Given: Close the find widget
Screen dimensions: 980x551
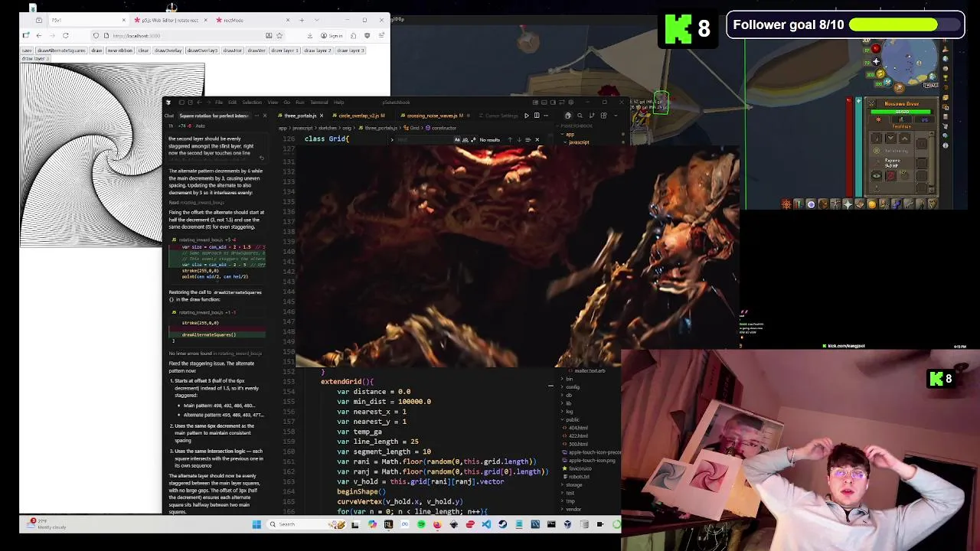Looking at the screenshot, I should pos(537,139).
